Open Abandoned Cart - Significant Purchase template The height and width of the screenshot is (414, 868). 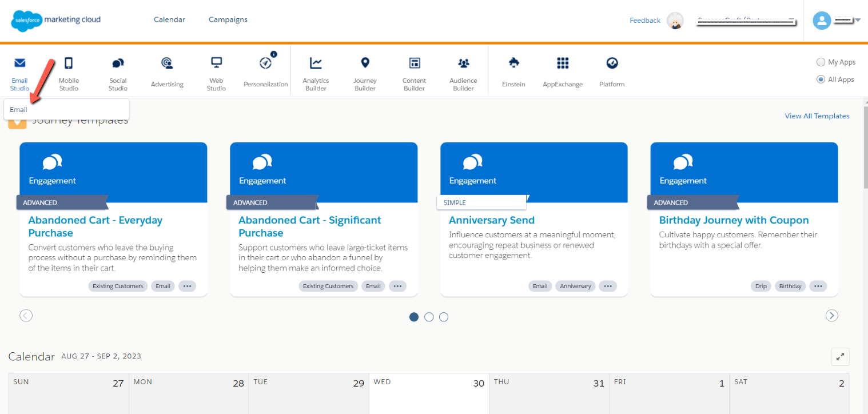point(309,226)
